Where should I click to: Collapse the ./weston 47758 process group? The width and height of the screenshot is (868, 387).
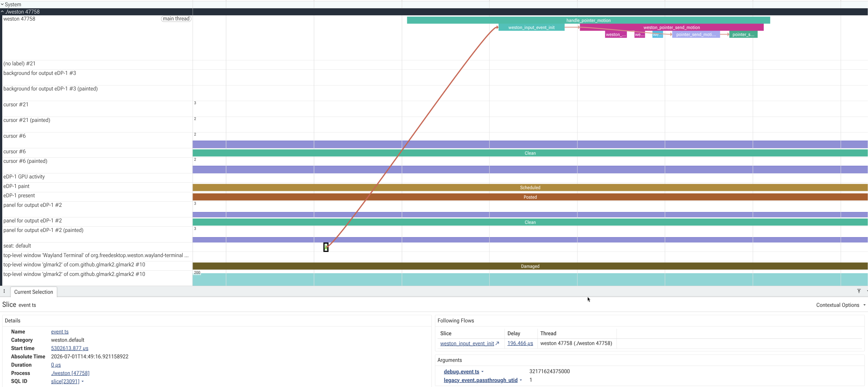pos(2,12)
